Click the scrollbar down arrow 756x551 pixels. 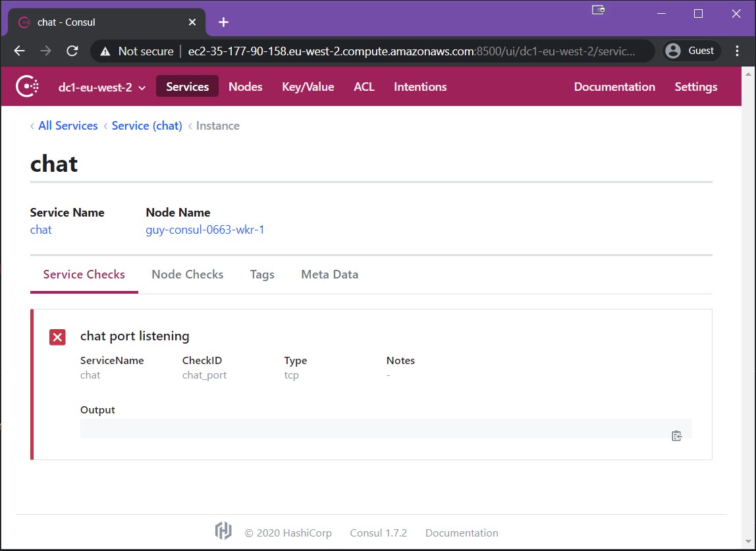[x=748, y=542]
